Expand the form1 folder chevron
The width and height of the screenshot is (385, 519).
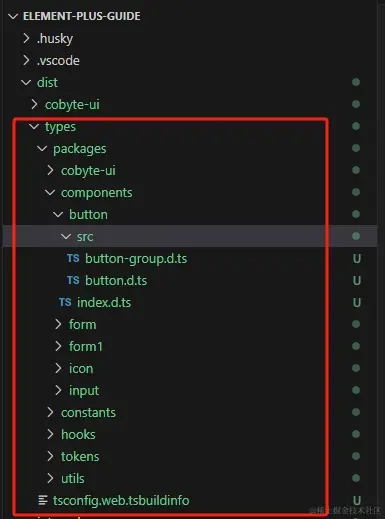point(58,346)
